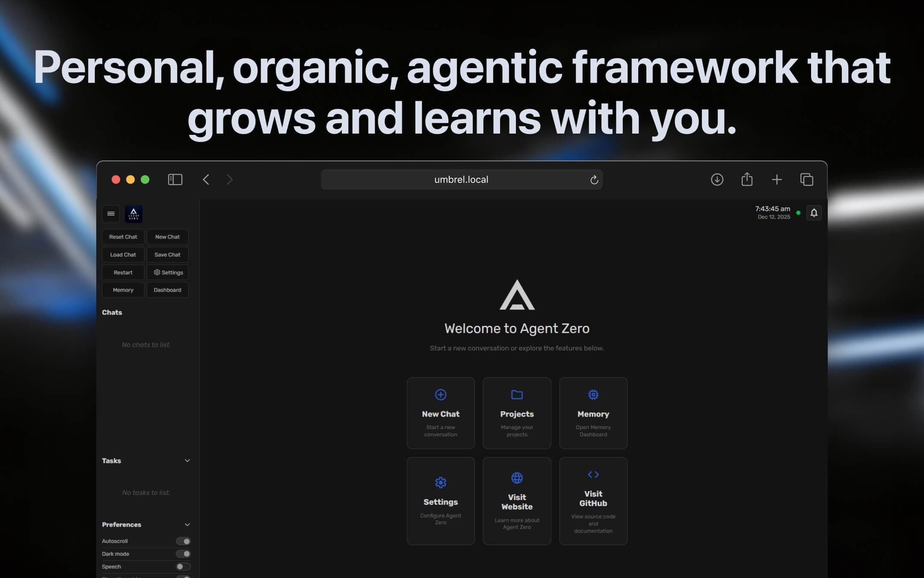Click the Visit GitHub code brackets icon
Image resolution: width=924 pixels, height=578 pixels.
click(593, 474)
